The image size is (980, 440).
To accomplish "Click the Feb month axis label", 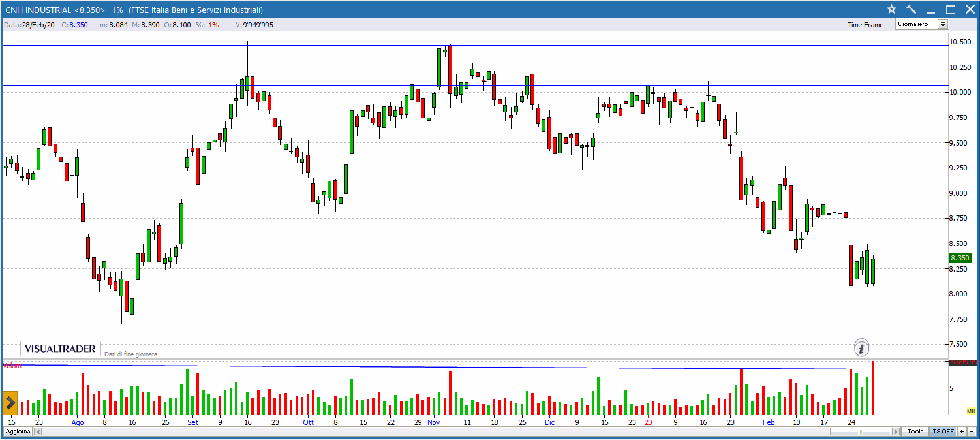I will 769,422.
